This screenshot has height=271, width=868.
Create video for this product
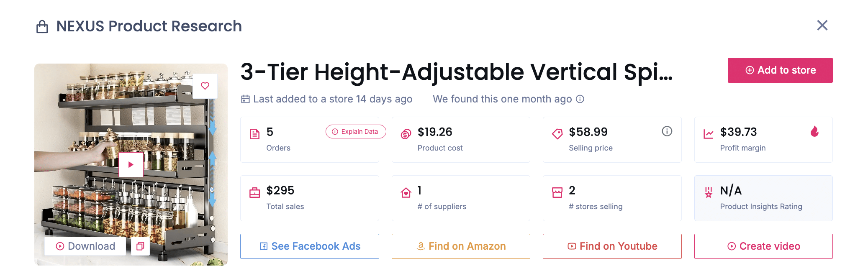(x=763, y=246)
